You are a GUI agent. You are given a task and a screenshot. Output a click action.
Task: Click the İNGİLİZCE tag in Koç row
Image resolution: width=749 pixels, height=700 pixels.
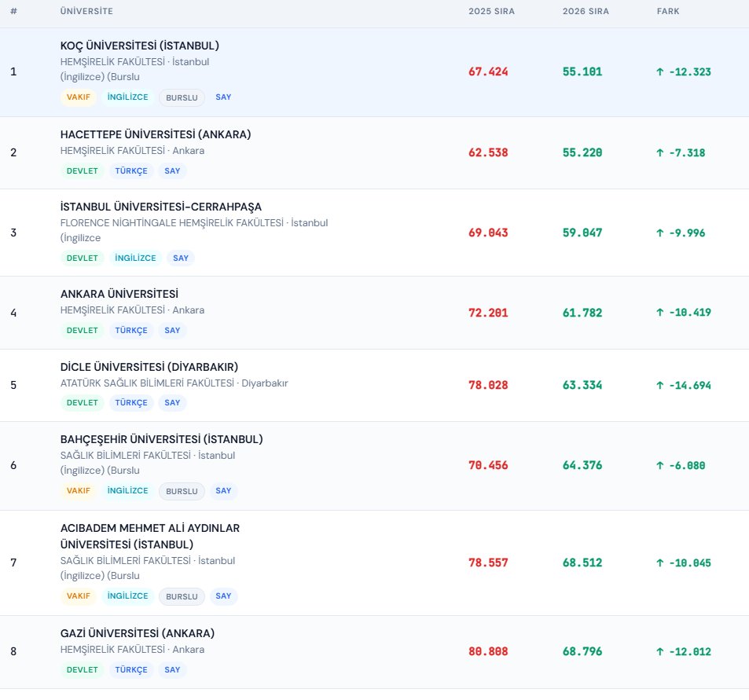click(127, 97)
